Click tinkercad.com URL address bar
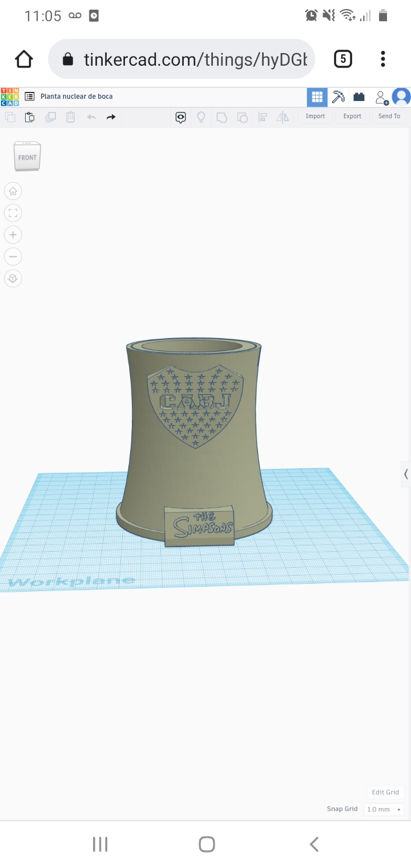Screen dimensions: 411x868 (182, 59)
